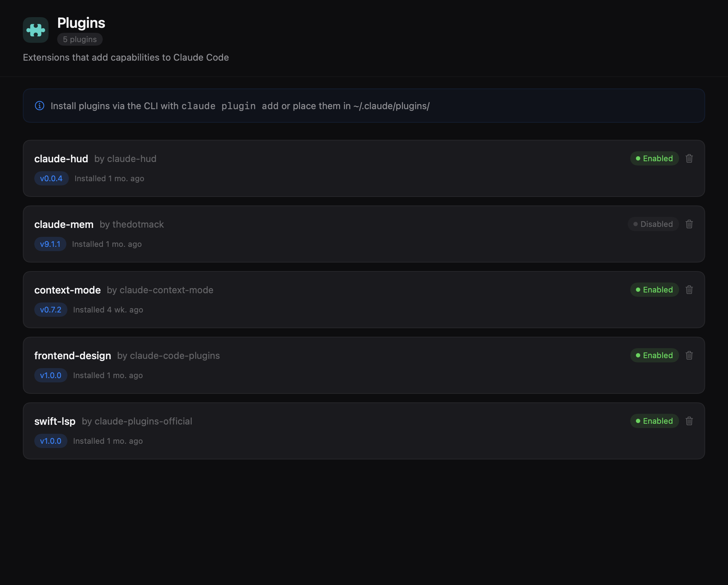The width and height of the screenshot is (728, 585).
Task: Select the claude-hud plugin card
Action: point(357,168)
